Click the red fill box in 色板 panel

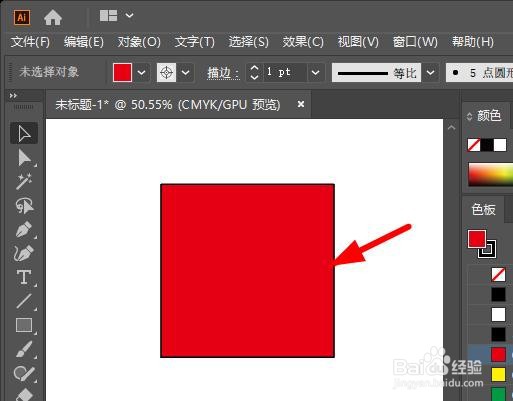click(x=477, y=239)
